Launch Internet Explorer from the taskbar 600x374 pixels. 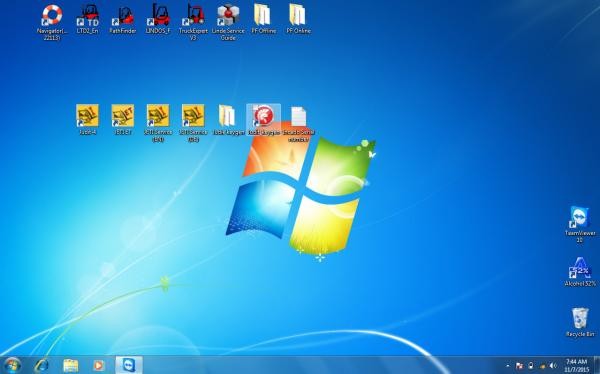(x=41, y=365)
